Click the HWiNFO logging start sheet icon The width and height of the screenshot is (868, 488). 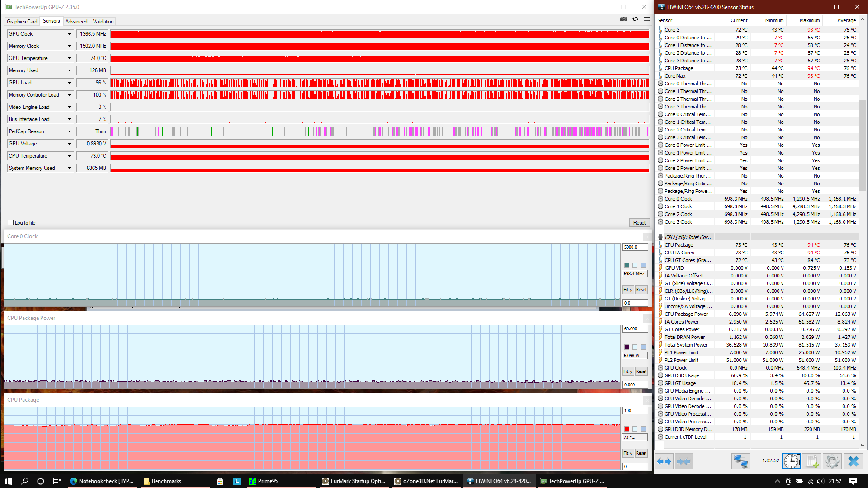tap(812, 461)
